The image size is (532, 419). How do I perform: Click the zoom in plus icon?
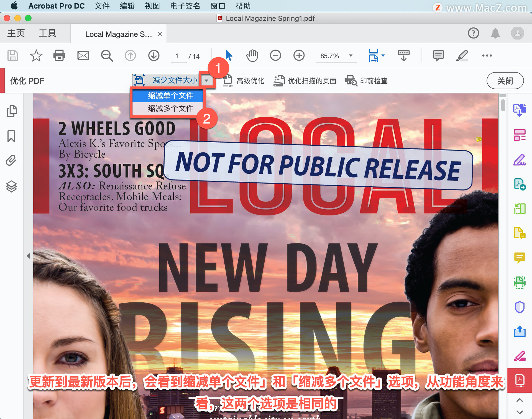299,55
